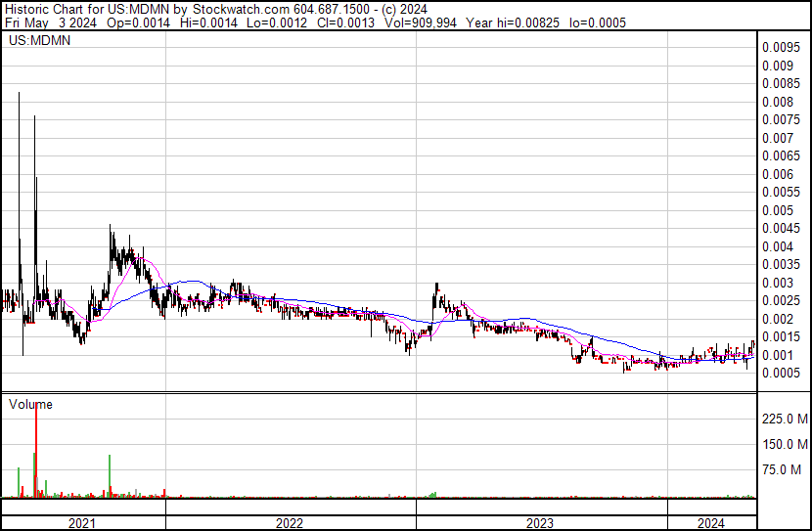Screen dimensions: 812x531
Task: Click the 0.0005 price axis label
Action: click(784, 373)
